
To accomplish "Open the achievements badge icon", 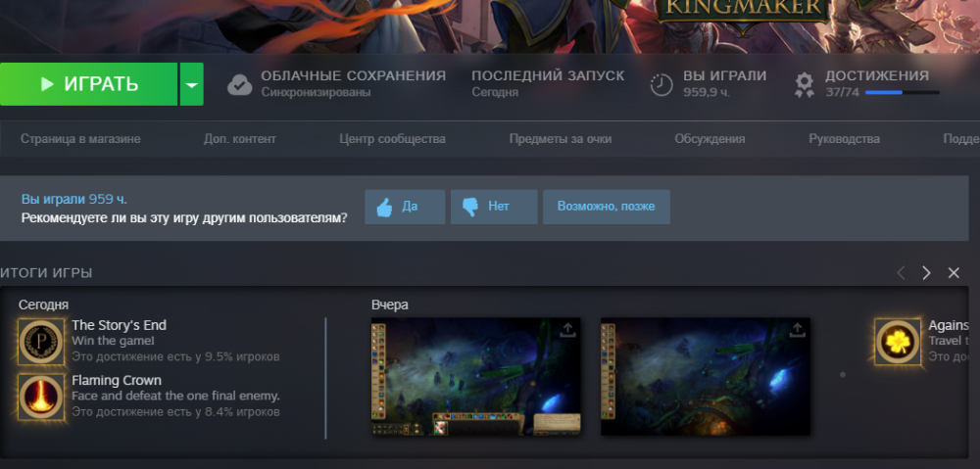I will (805, 85).
